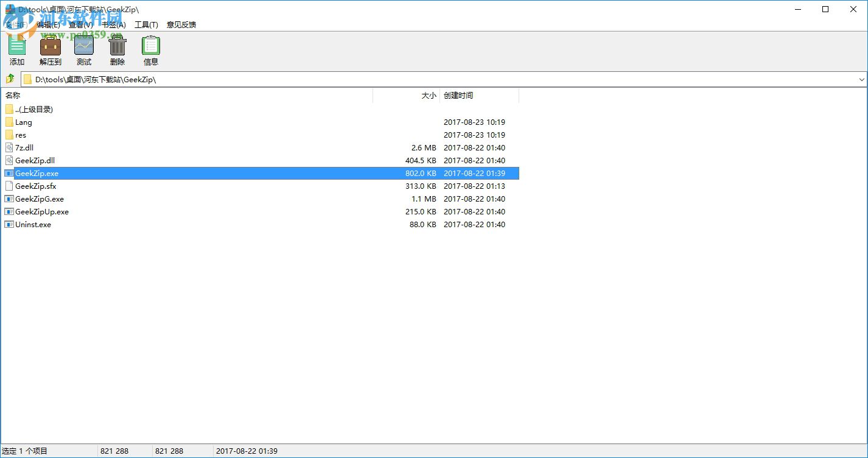Click the Lang folder icon in the list
The width and height of the screenshot is (868, 458).
click(x=10, y=122)
